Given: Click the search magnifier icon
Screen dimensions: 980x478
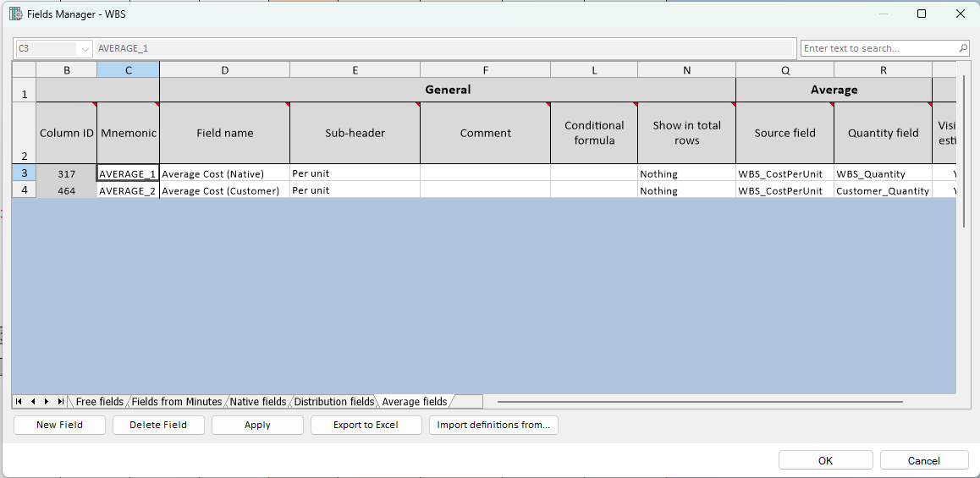Looking at the screenshot, I should (x=963, y=48).
